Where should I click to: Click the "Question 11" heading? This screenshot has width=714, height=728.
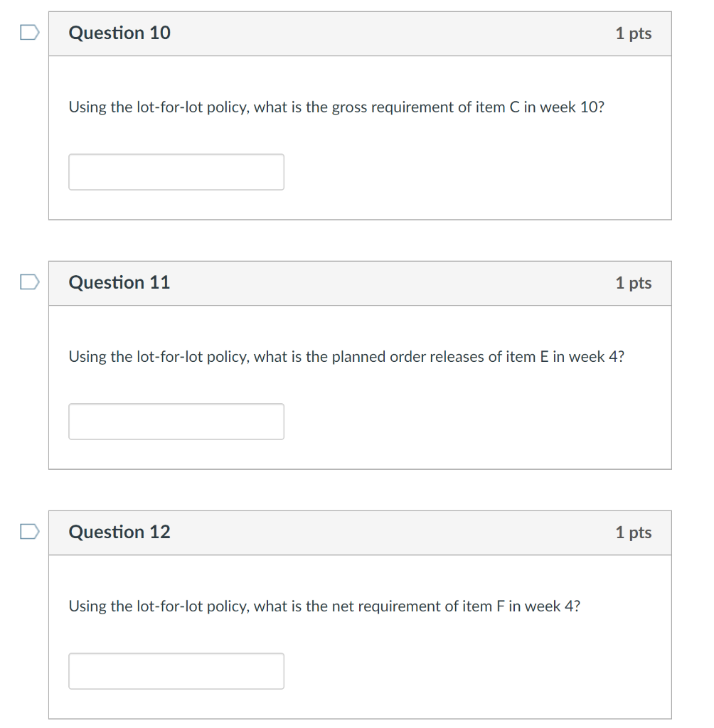pos(119,282)
